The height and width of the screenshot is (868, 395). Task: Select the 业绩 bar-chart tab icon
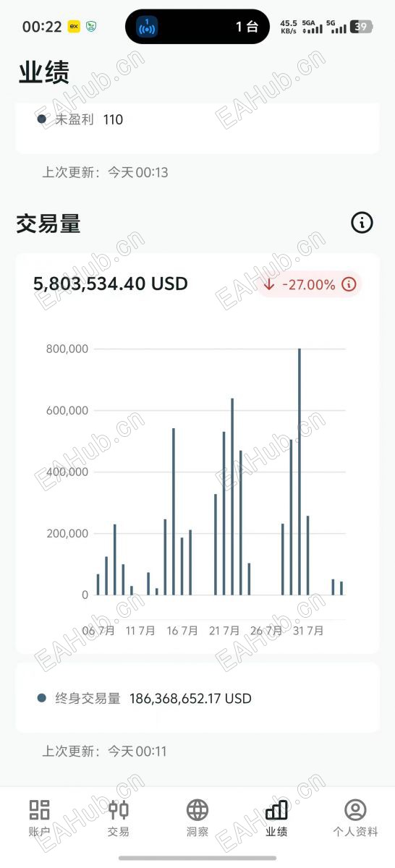point(276,810)
